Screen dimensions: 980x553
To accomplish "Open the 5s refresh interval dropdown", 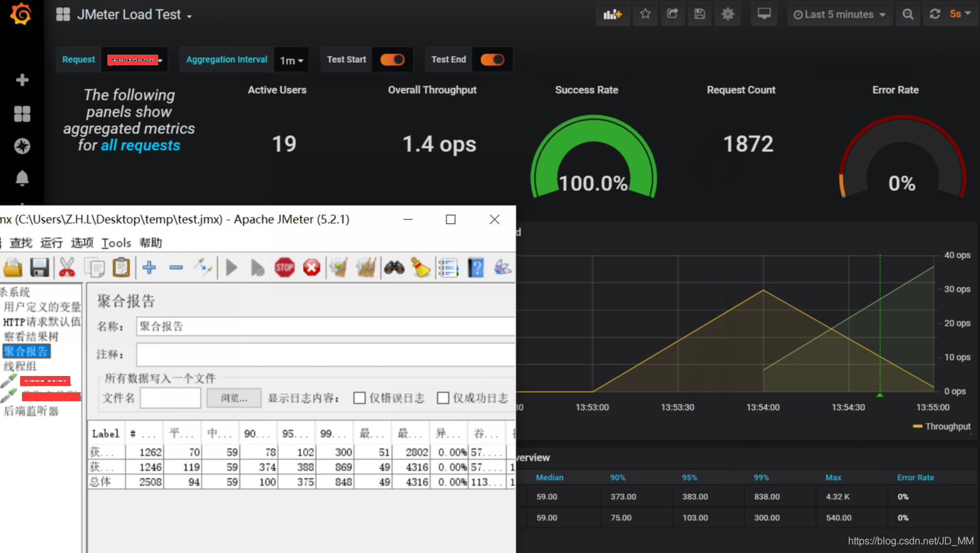I will pyautogui.click(x=961, y=14).
